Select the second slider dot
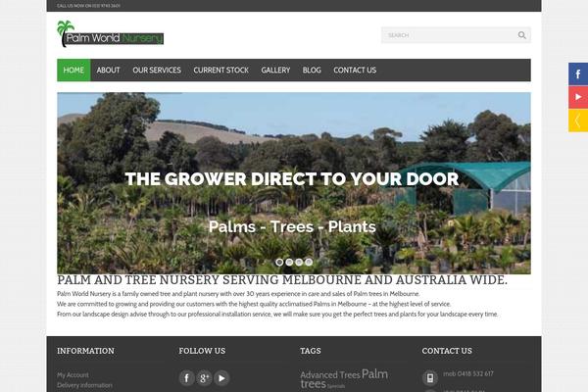Viewport: 588px width, 392px height. click(x=289, y=263)
